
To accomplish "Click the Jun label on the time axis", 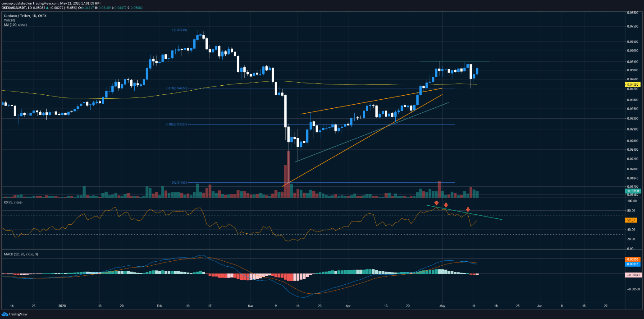I will (x=540, y=305).
